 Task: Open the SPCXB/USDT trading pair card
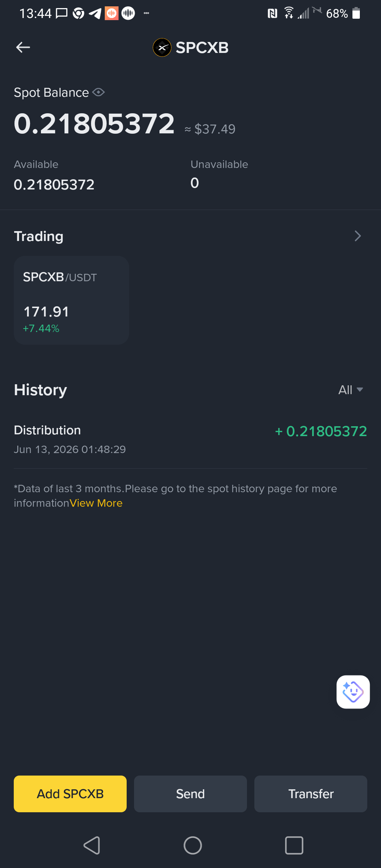click(x=71, y=300)
